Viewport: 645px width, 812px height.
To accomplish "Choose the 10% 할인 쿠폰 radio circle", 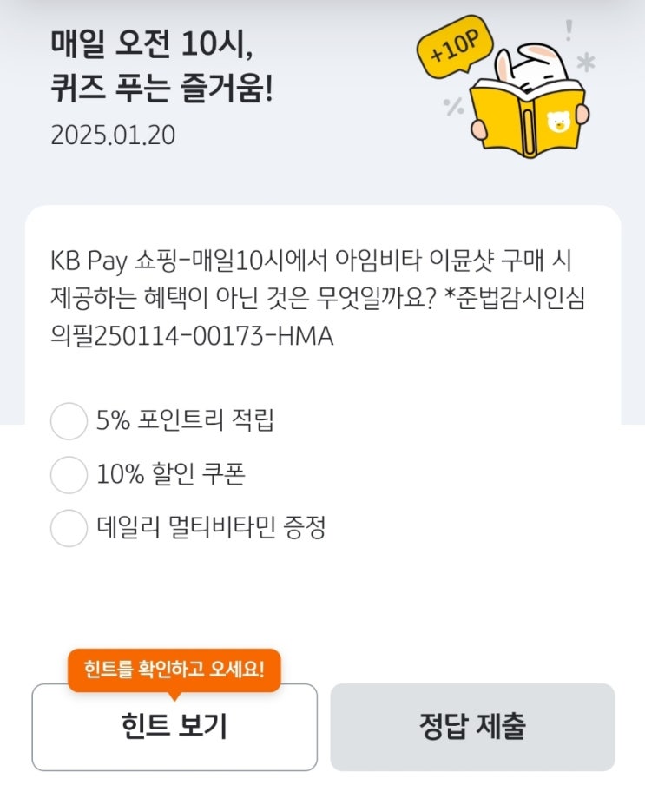I will click(x=69, y=474).
